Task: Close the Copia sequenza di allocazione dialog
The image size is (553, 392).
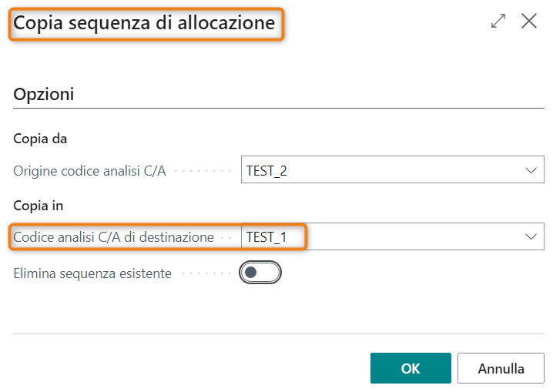Action: pos(529,22)
